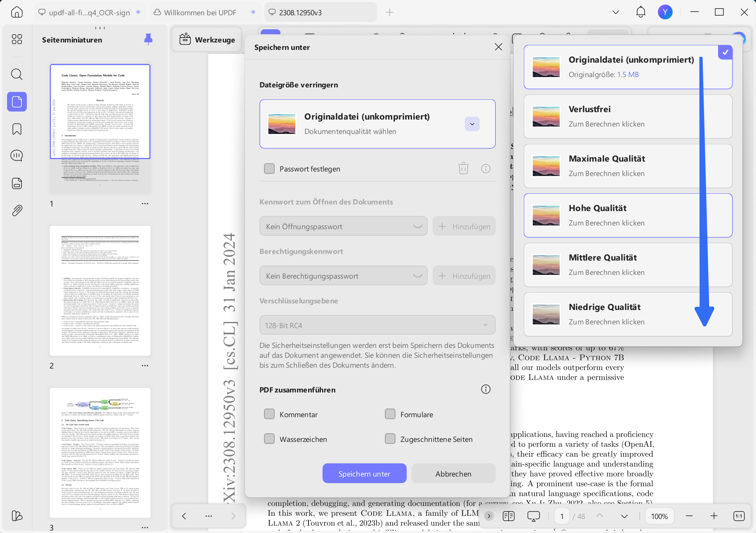Image resolution: width=756 pixels, height=533 pixels.
Task: Open the attachments paperclip icon
Action: 17,211
